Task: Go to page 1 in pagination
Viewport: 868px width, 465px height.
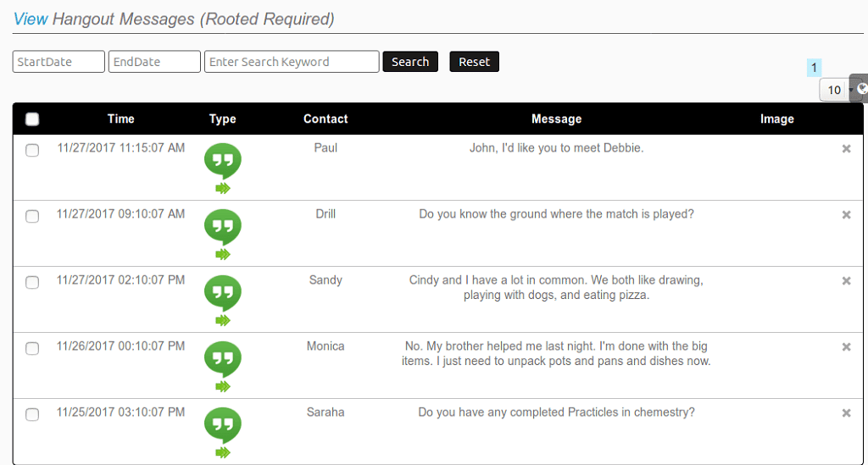Action: (814, 68)
